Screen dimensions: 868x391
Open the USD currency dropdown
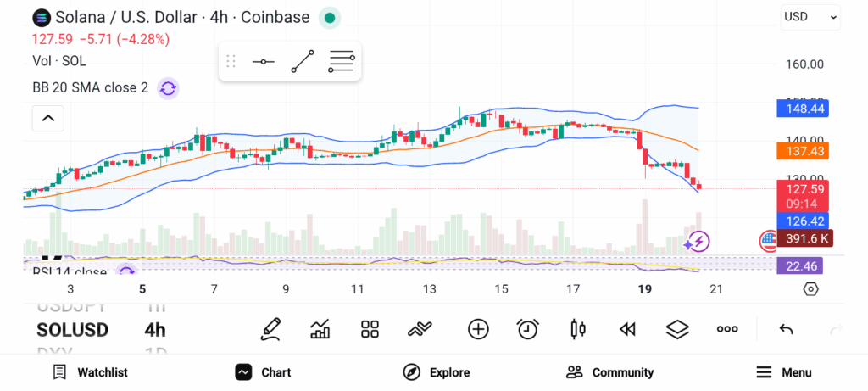click(810, 16)
